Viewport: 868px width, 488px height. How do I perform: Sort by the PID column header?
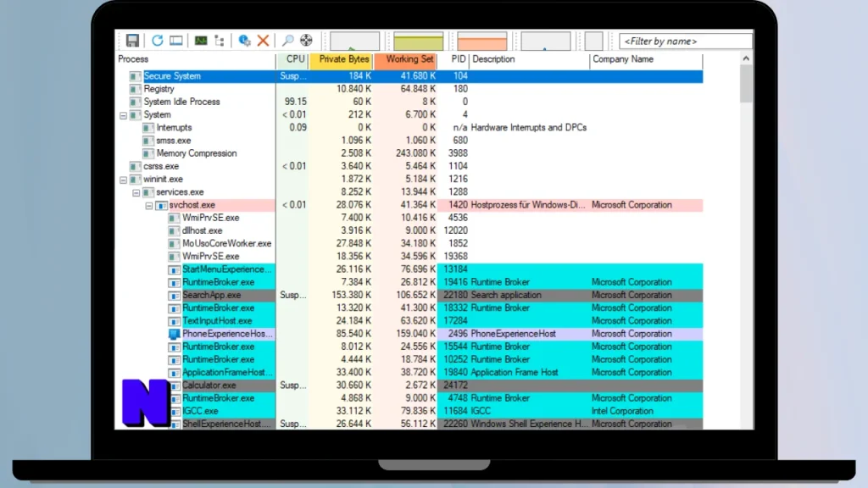(x=453, y=59)
